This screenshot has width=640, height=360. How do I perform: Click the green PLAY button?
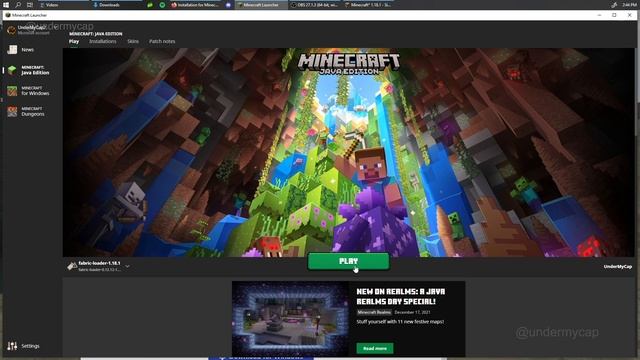click(x=349, y=261)
